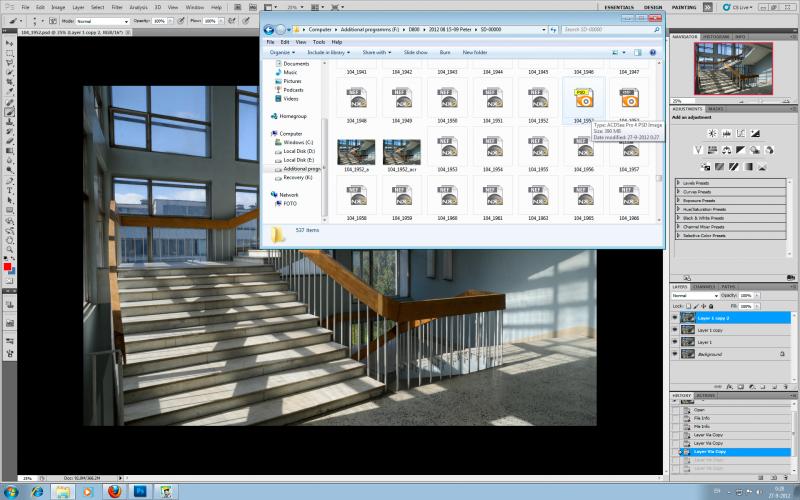Open the Organize dropdown in Explorer
The height and width of the screenshot is (500, 800).
282,53
